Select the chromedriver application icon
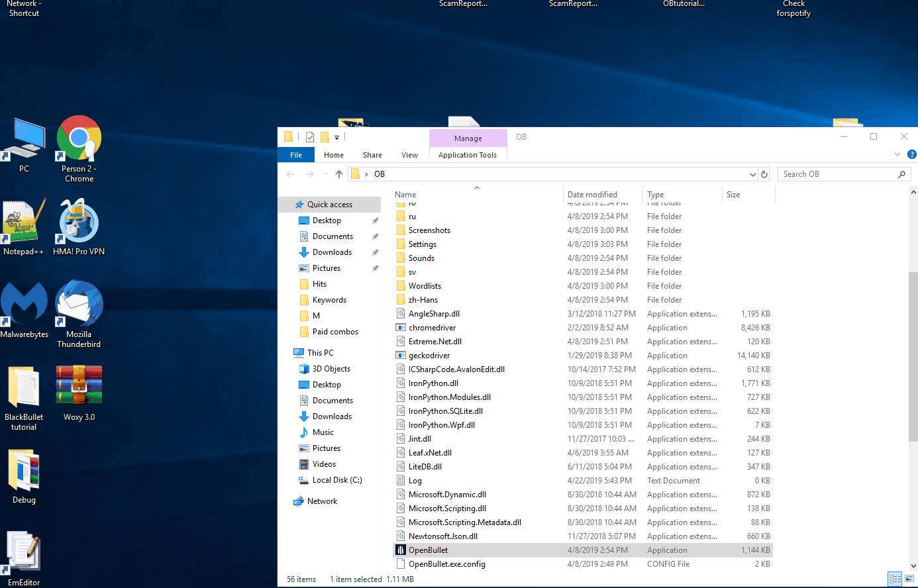The image size is (918, 588). [x=400, y=328]
